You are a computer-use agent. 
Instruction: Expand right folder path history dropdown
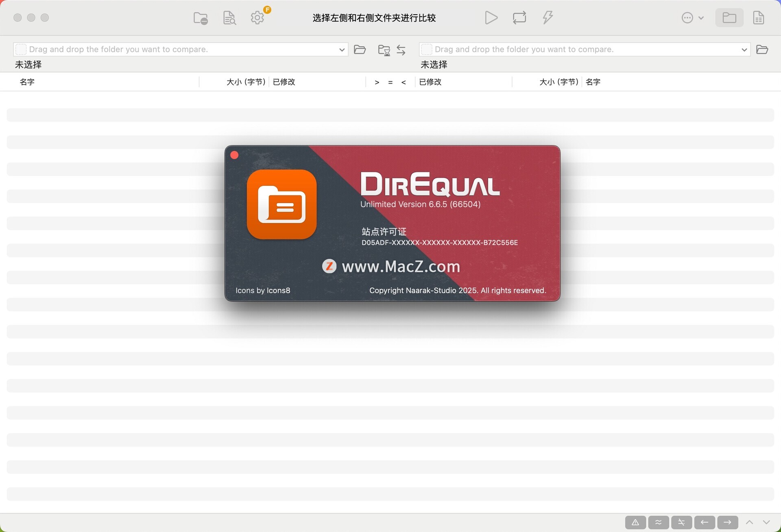[744, 50]
